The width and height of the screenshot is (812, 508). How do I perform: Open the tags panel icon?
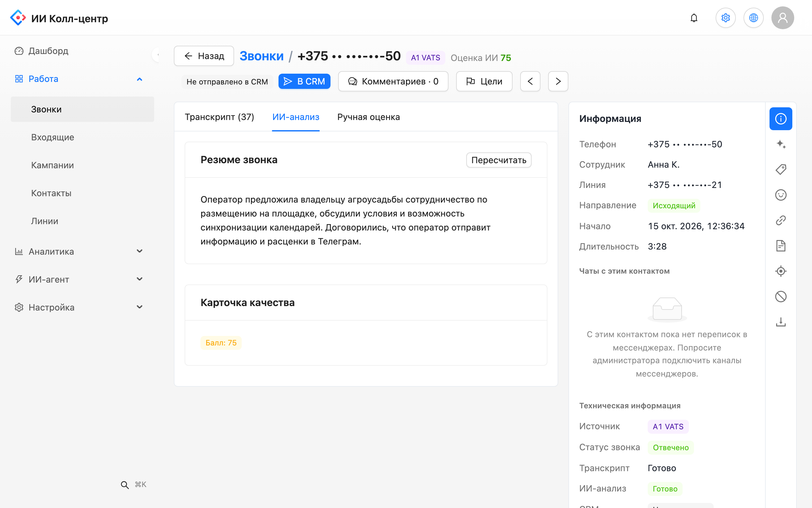tap(781, 169)
